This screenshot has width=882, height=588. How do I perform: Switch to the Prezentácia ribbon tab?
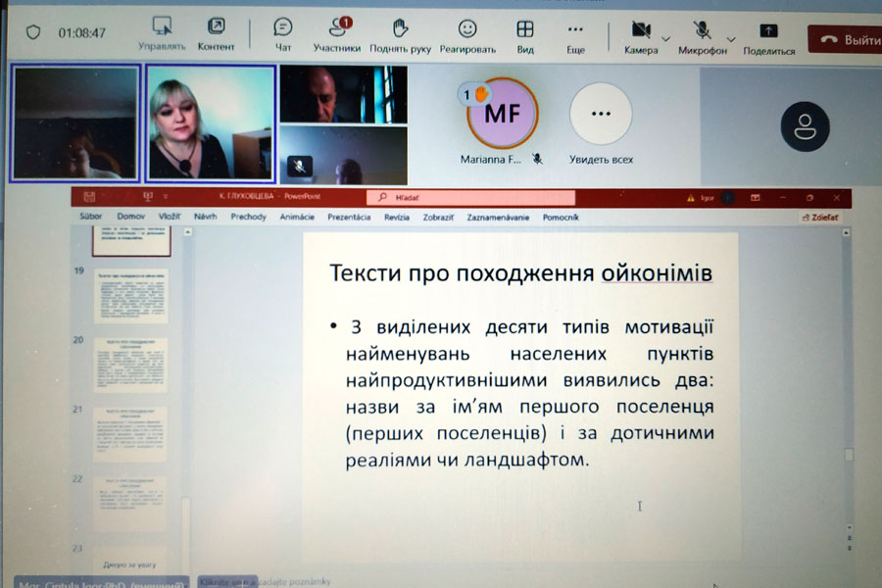[x=349, y=217]
